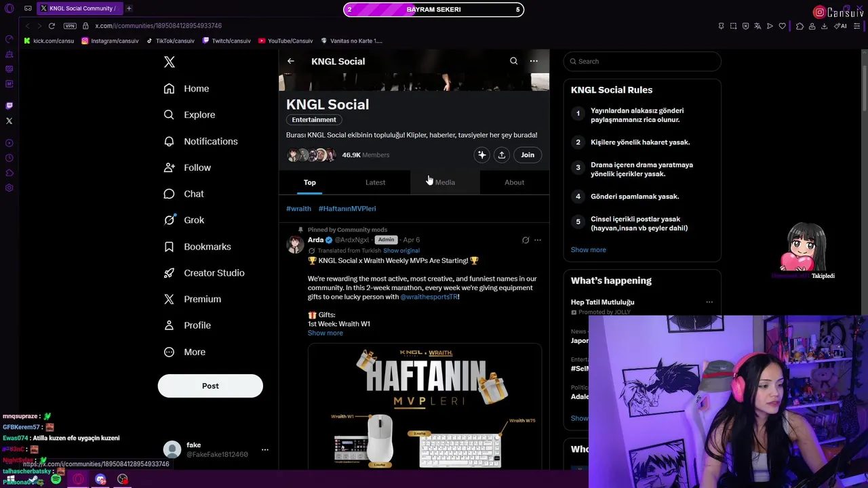This screenshot has width=868, height=488.
Task: Click the Grok sparkle button beside Join
Action: pyautogui.click(x=481, y=155)
